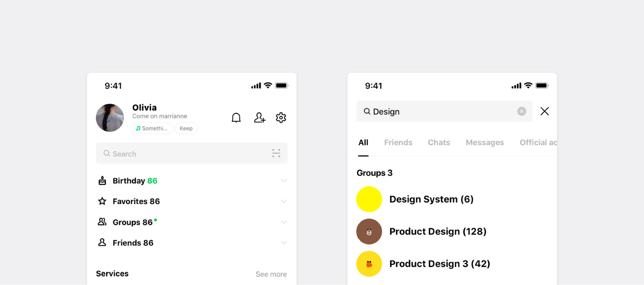Click the Birthday cake icon
The width and height of the screenshot is (644, 285).
point(102,180)
